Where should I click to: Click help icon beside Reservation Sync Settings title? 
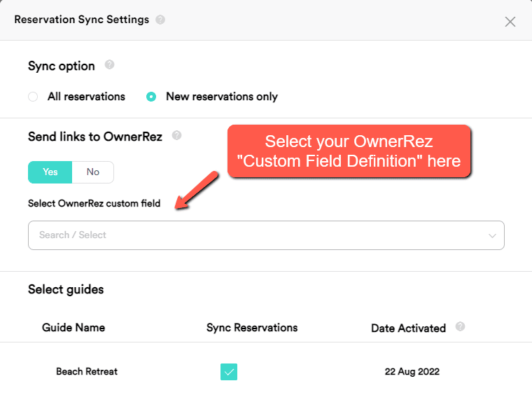(161, 20)
